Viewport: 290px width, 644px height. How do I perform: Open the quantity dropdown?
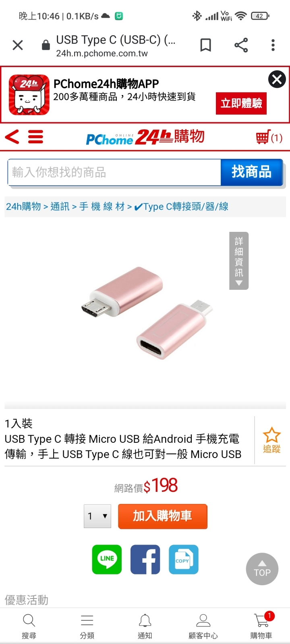click(x=97, y=516)
